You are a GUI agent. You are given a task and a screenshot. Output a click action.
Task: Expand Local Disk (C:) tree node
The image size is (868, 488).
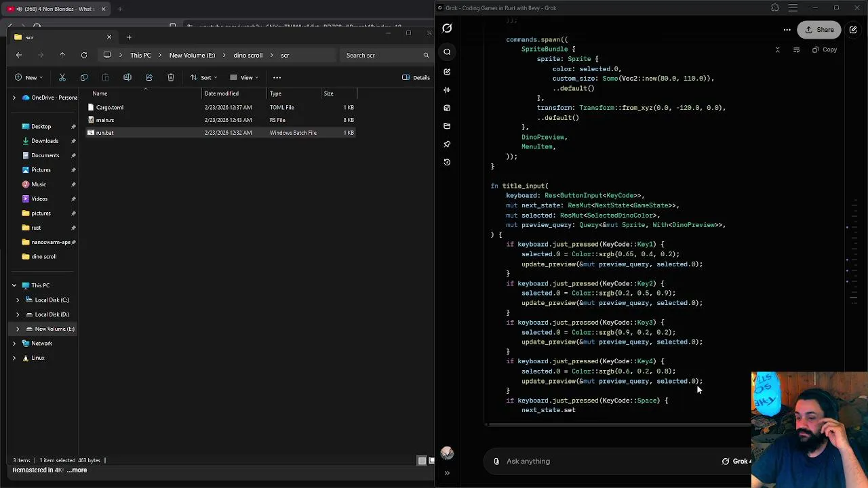[18, 300]
